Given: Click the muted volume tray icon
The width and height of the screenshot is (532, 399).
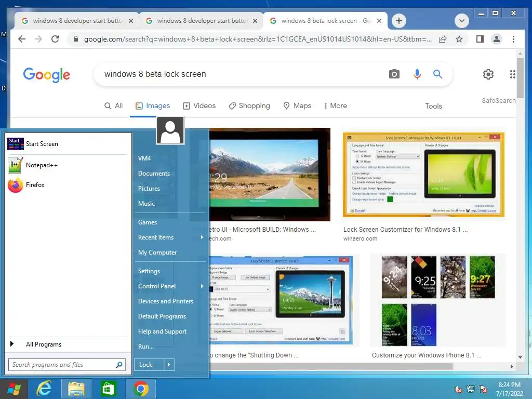Looking at the screenshot, I should pyautogui.click(x=458, y=389).
